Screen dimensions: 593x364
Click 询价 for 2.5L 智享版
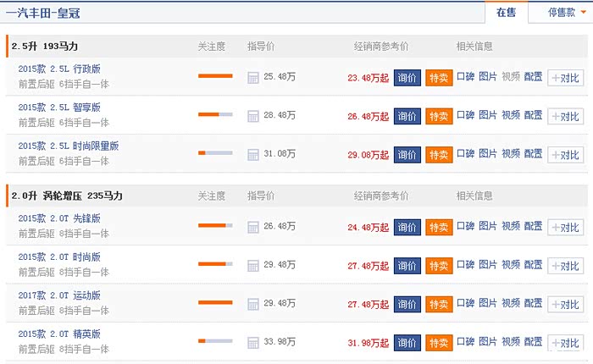(407, 117)
